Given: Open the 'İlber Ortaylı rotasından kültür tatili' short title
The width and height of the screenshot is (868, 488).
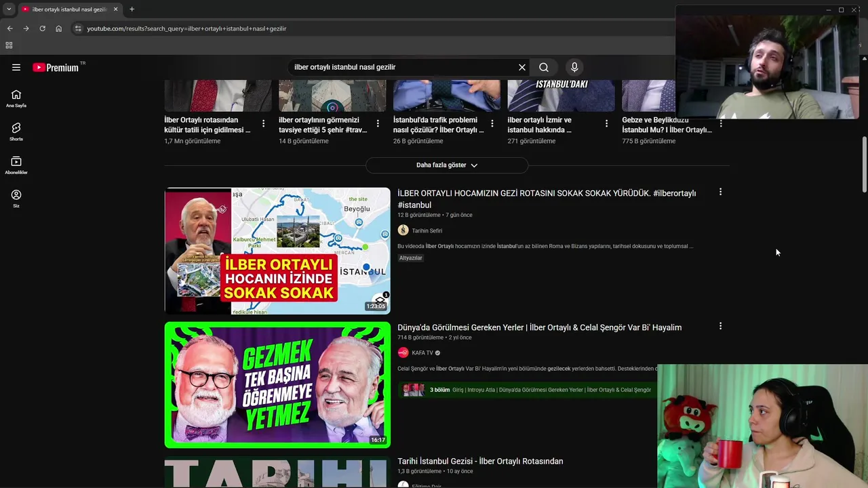Looking at the screenshot, I should point(208,125).
